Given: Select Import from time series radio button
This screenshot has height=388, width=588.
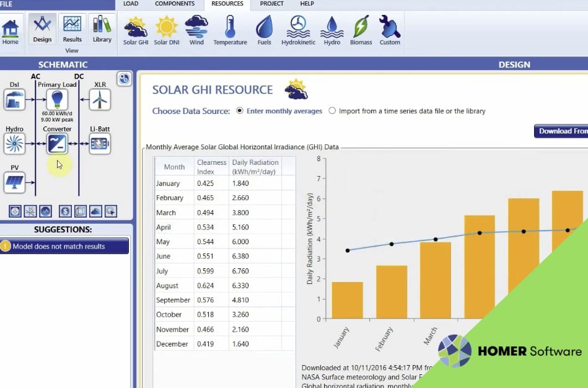Looking at the screenshot, I should point(332,111).
